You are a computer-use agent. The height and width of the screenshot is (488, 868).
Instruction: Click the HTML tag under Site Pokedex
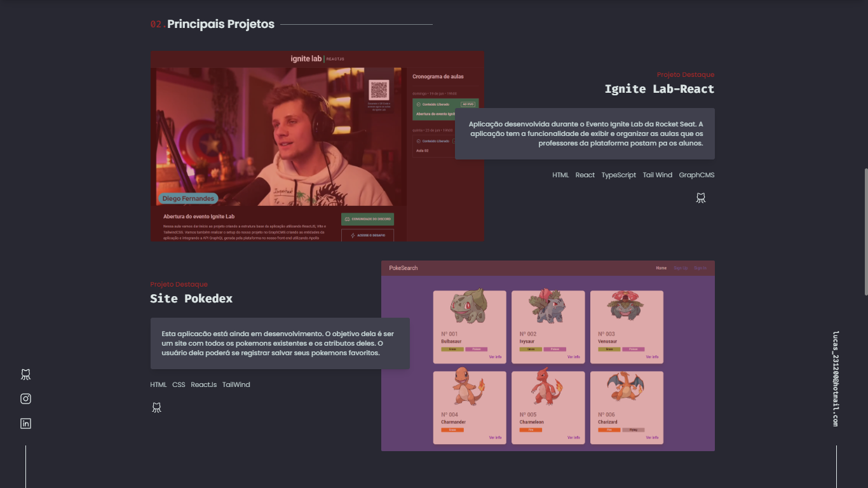158,384
